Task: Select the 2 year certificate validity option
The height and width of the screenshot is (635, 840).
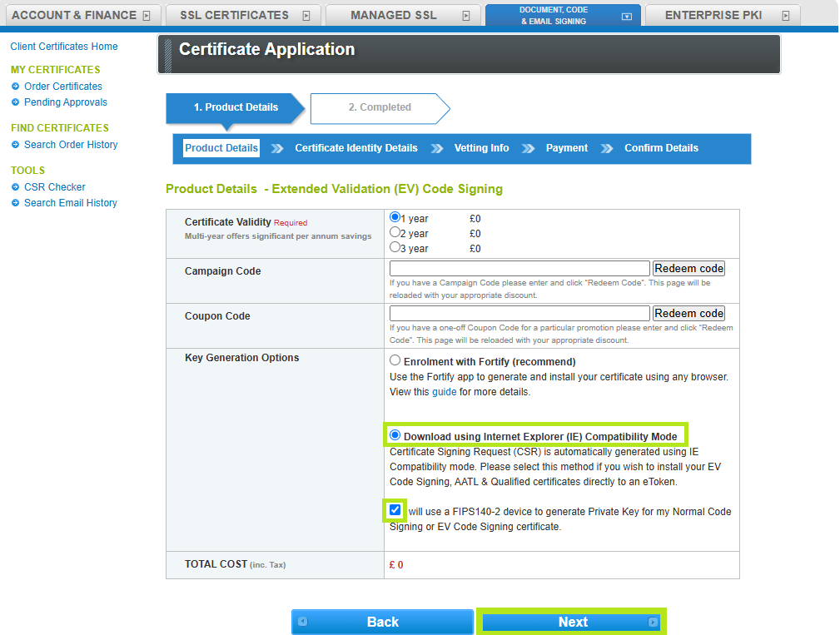Action: [395, 232]
